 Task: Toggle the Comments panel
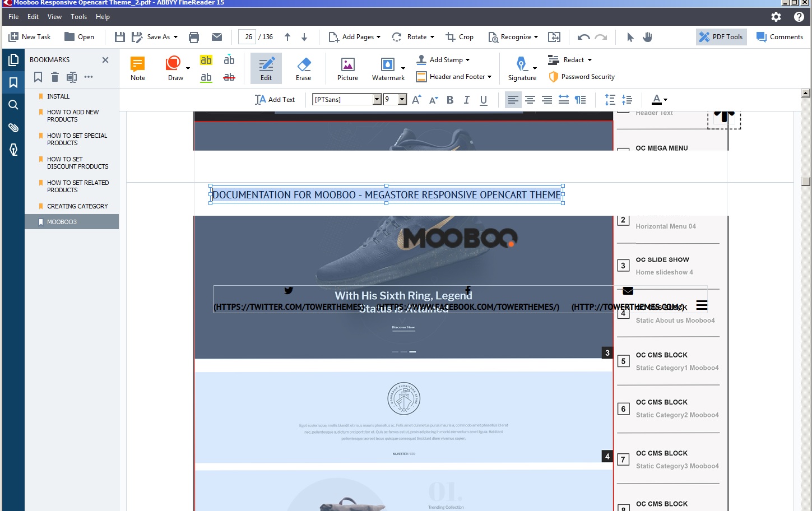[779, 37]
